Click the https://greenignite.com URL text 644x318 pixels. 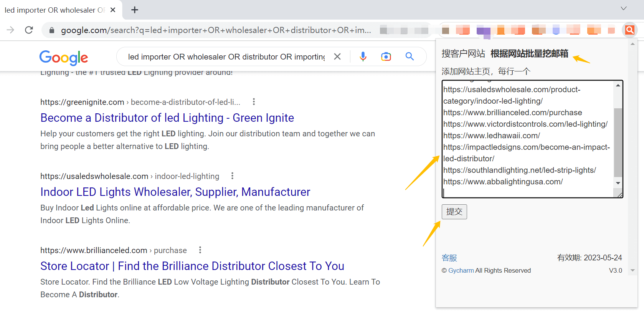(x=82, y=102)
